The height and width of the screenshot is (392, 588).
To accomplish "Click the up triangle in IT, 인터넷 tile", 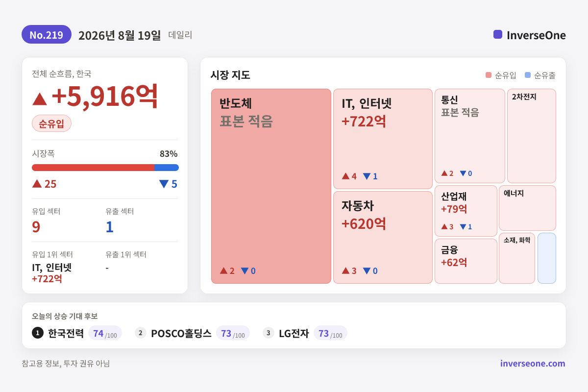I will coord(345,176).
